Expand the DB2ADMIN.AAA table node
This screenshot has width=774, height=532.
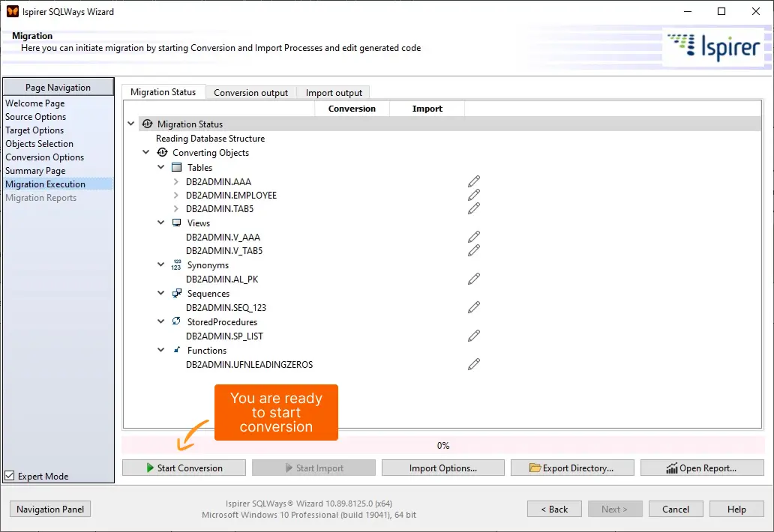point(175,181)
